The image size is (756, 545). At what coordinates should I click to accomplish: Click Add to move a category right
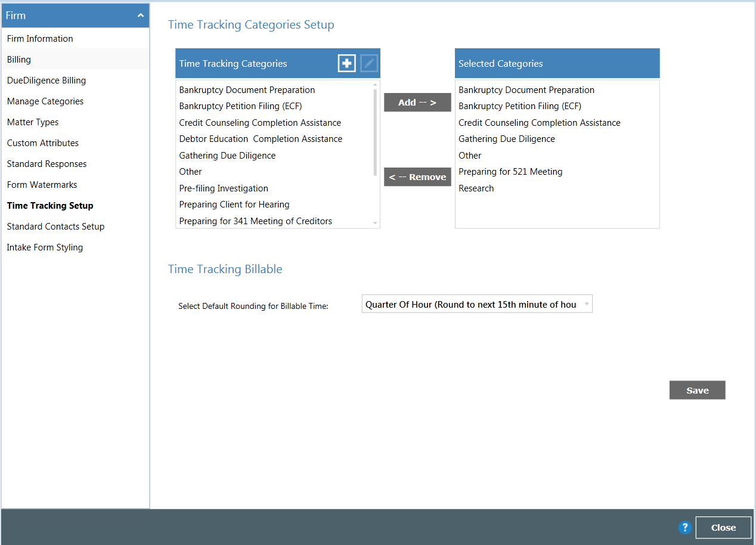pyautogui.click(x=417, y=102)
